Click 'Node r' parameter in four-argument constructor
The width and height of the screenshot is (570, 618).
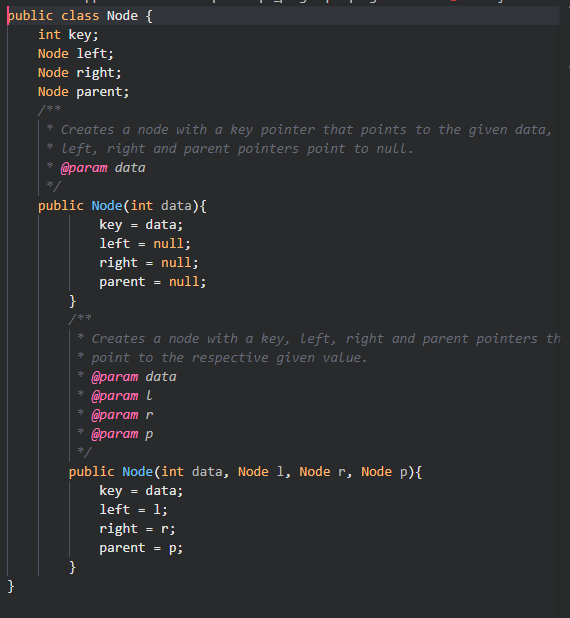pyautogui.click(x=322, y=472)
